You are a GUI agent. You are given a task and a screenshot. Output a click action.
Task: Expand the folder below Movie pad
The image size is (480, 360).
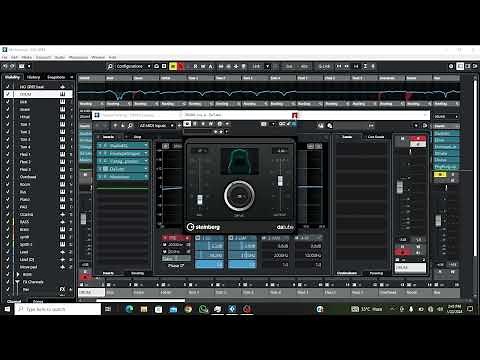point(18,274)
